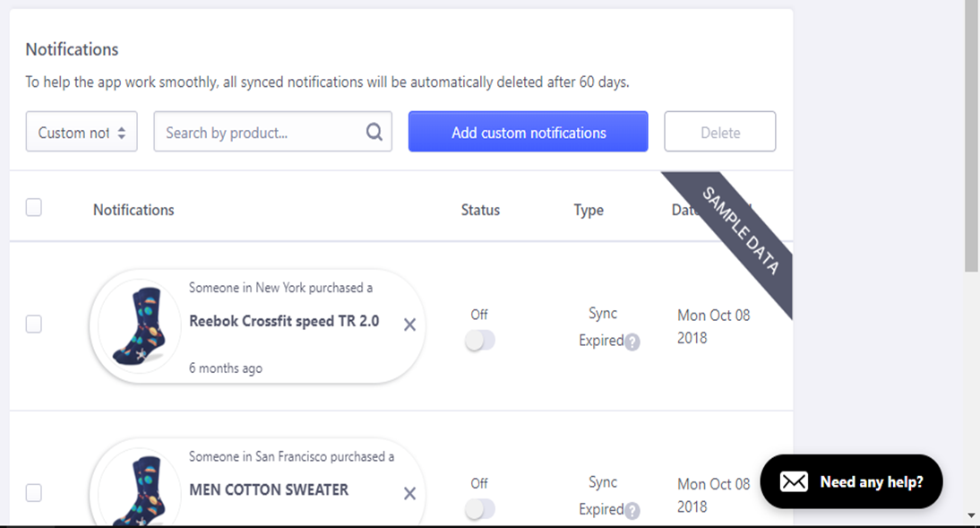Check the Reebok Crossfit row checkbox
This screenshot has height=528, width=980.
click(34, 324)
